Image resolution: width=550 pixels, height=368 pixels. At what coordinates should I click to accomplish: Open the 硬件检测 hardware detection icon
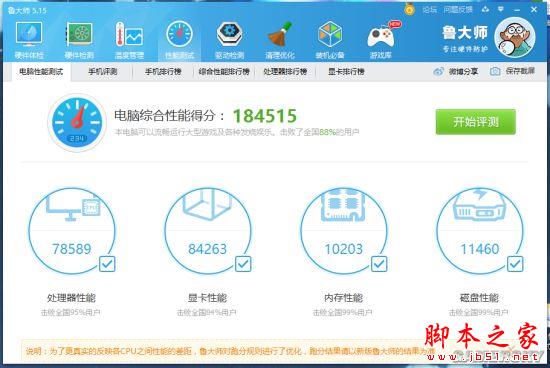[x=79, y=40]
